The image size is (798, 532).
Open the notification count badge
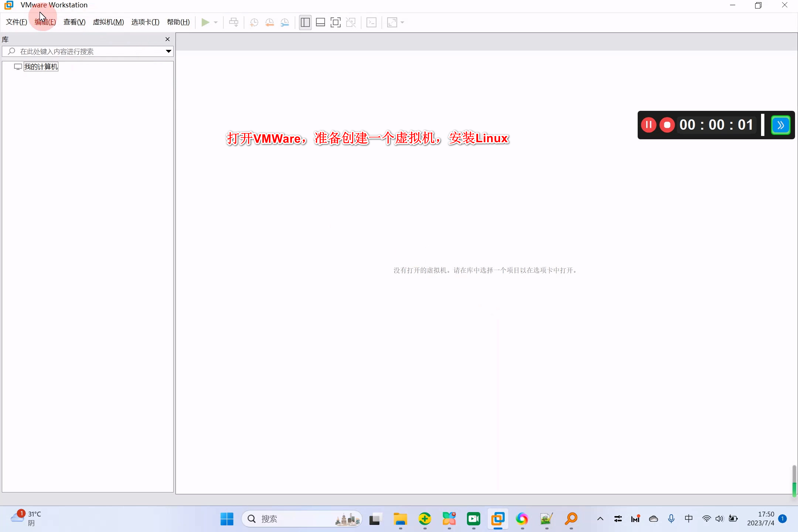(782, 519)
